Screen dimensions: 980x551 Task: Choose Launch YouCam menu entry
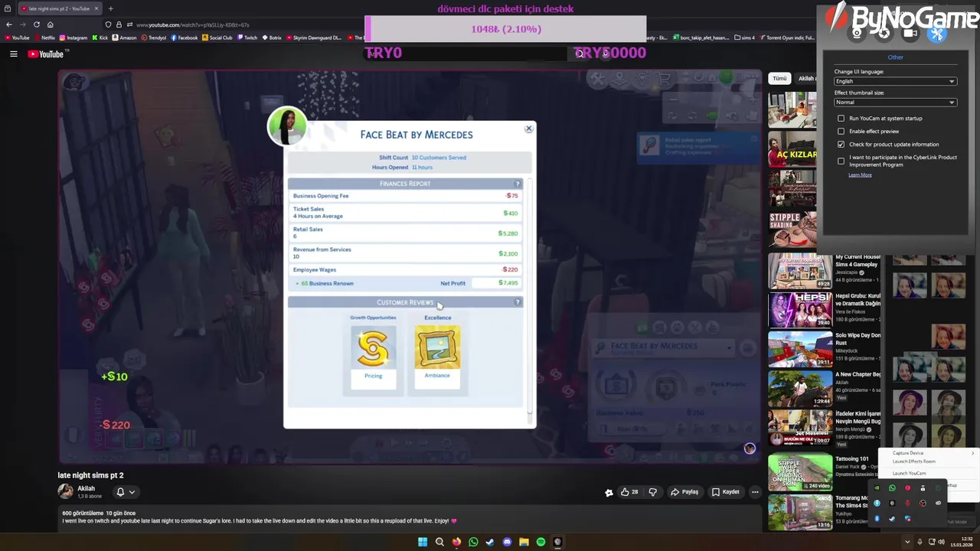(909, 473)
